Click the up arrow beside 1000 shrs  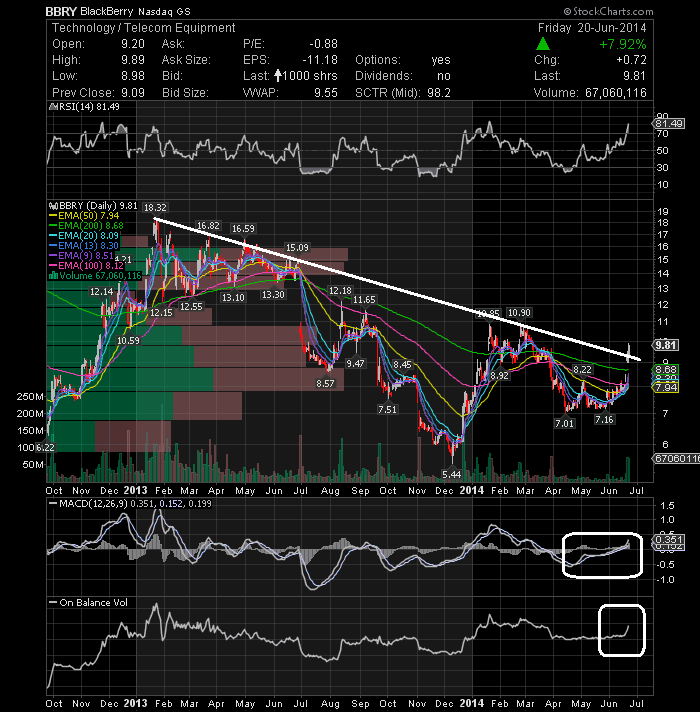tap(278, 75)
